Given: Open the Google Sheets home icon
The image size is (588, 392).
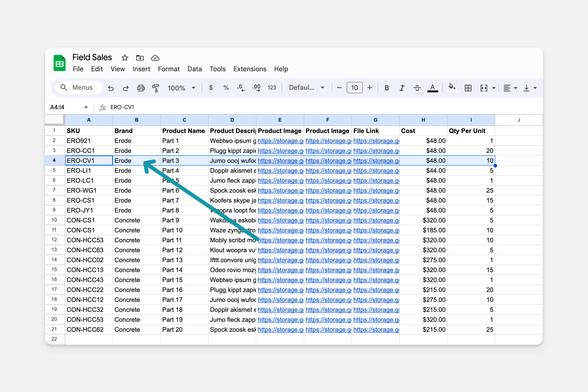Looking at the screenshot, I should click(x=59, y=63).
